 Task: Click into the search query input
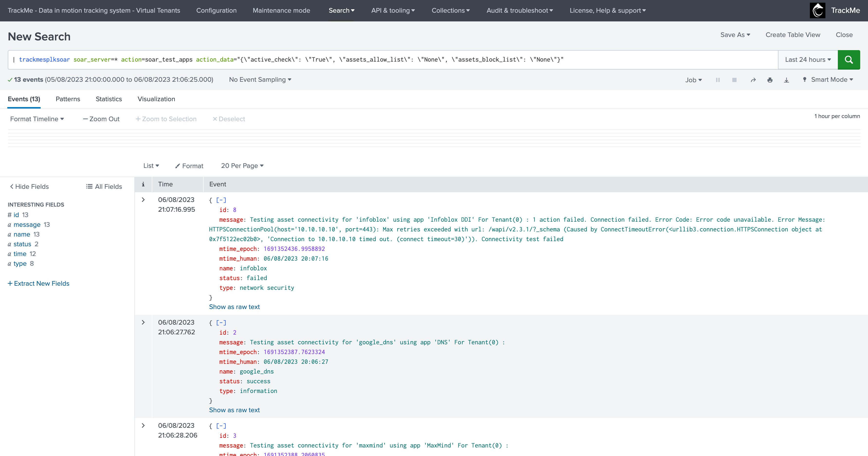click(x=391, y=60)
